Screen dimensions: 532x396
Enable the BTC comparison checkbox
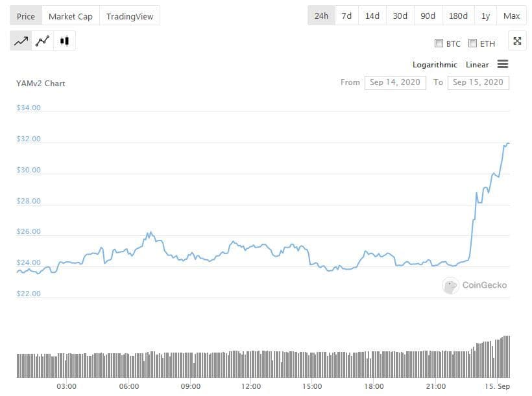pos(439,43)
